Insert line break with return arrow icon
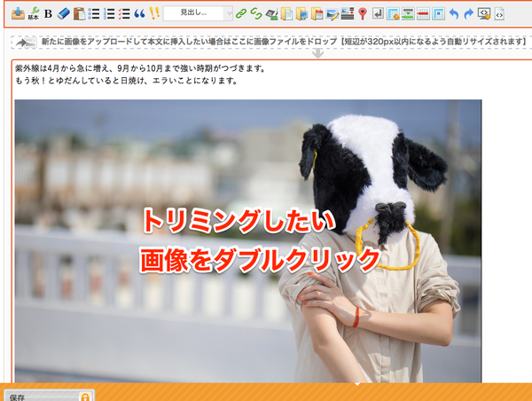532x401 pixels. (x=378, y=13)
